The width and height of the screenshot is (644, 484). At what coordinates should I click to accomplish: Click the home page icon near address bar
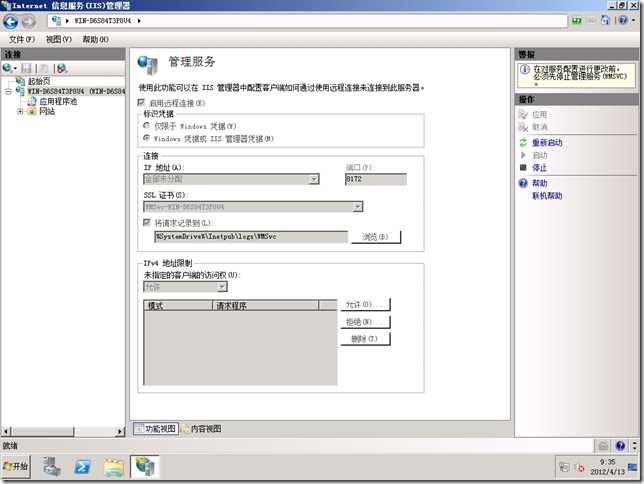(x=605, y=20)
